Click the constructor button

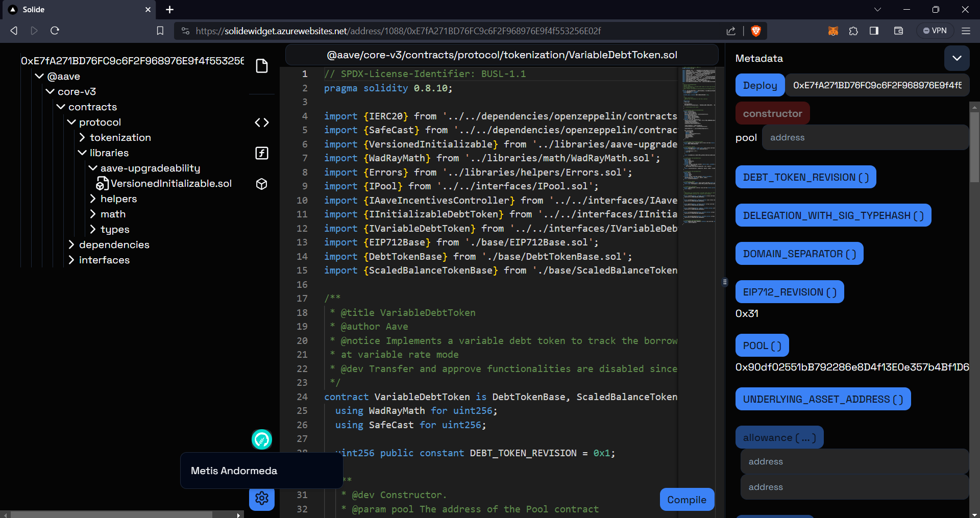click(772, 113)
